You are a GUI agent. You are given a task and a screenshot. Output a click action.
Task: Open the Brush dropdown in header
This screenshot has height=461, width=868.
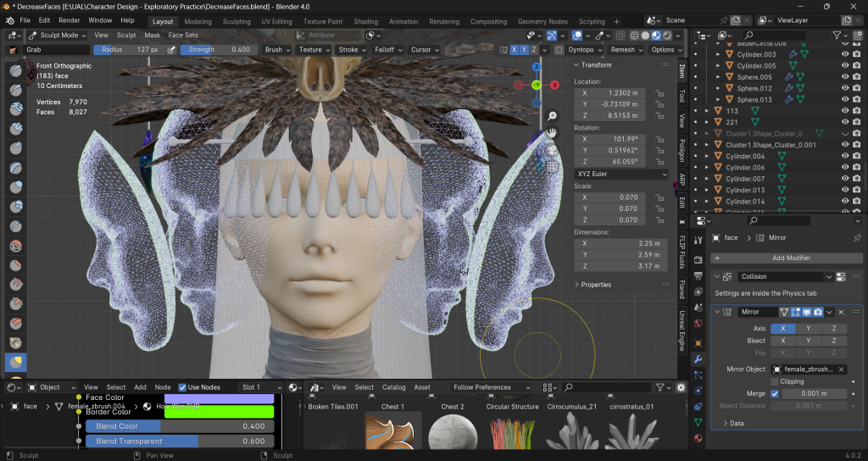277,50
